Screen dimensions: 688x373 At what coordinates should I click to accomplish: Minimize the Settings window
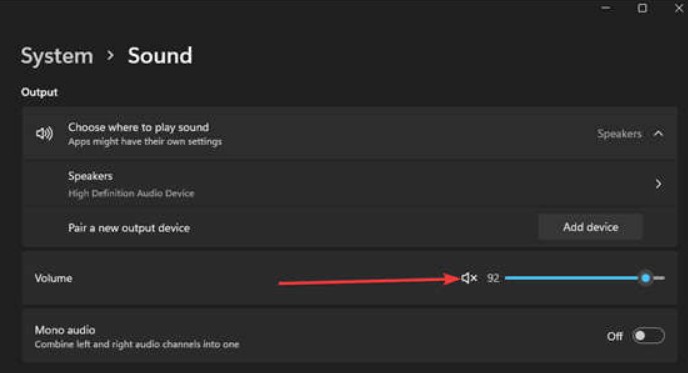point(606,8)
